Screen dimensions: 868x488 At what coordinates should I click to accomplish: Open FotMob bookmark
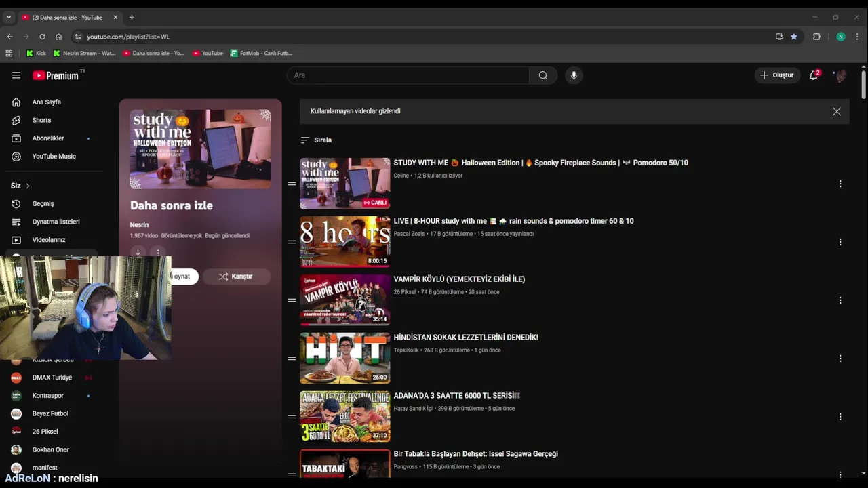pos(261,53)
